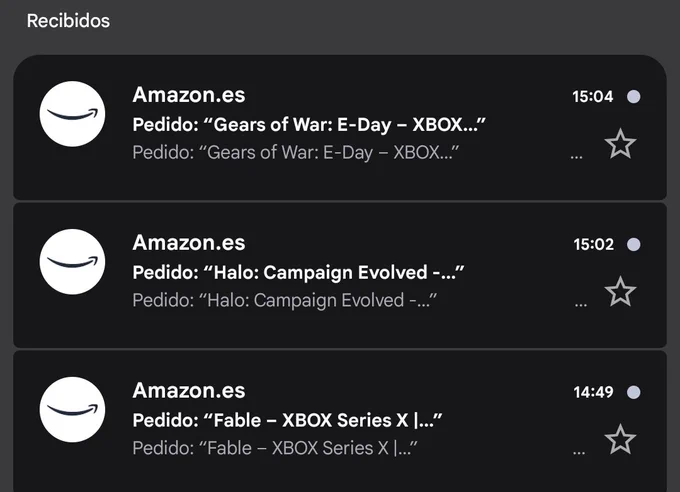The width and height of the screenshot is (680, 492).
Task: Click the 15:04 timestamp
Action: [x=592, y=96]
